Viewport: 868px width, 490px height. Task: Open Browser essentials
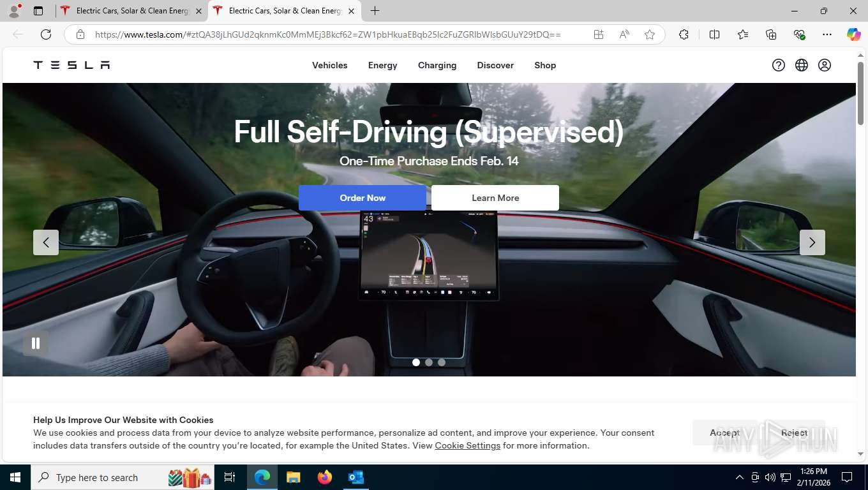coord(799,34)
